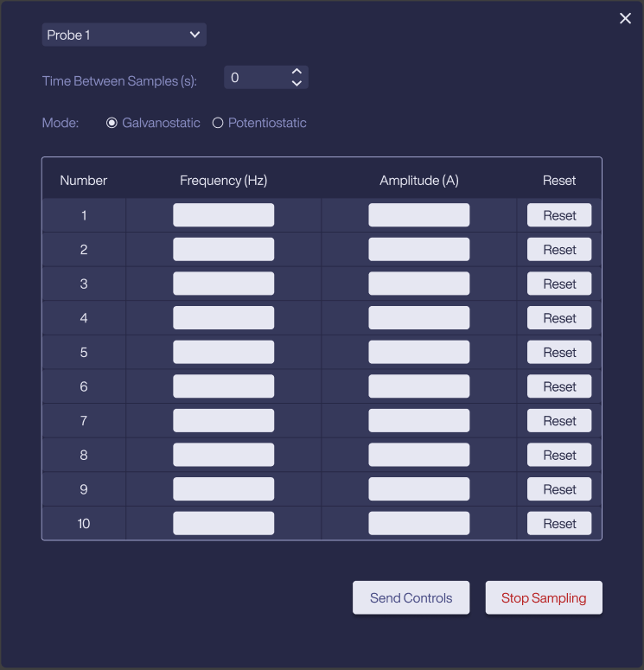Click the Frequency (Hz) column header

pyautogui.click(x=224, y=181)
